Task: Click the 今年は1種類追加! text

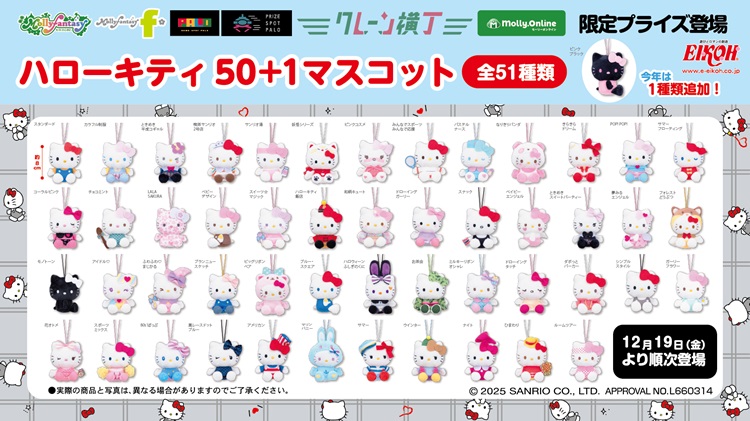Action: [683, 83]
